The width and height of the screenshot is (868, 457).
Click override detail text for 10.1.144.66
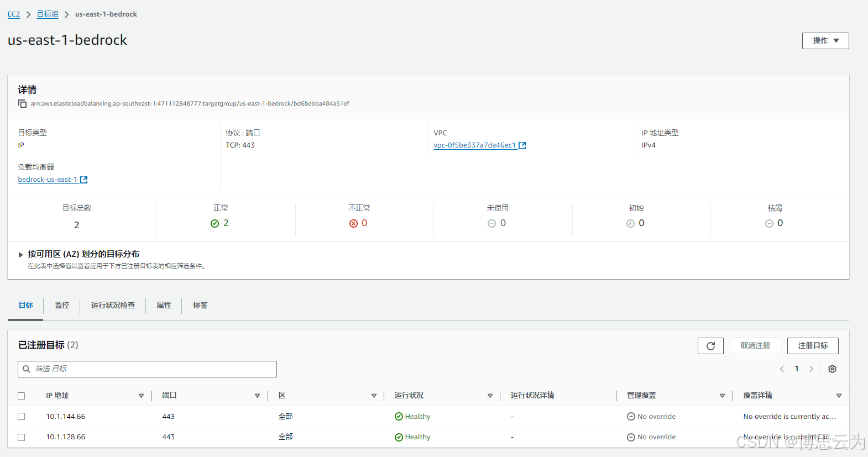(x=789, y=417)
